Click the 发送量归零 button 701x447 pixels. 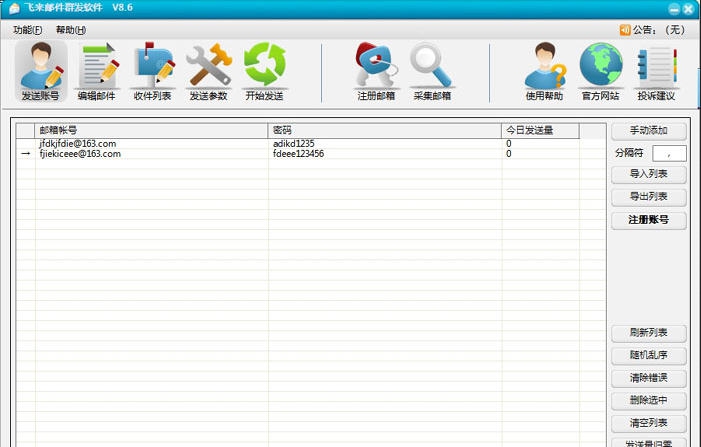(649, 443)
